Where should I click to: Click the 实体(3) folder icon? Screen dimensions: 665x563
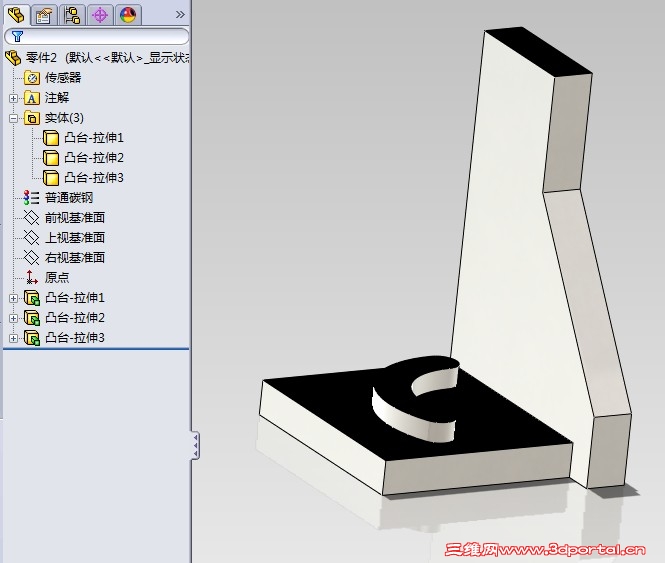click(x=32, y=118)
